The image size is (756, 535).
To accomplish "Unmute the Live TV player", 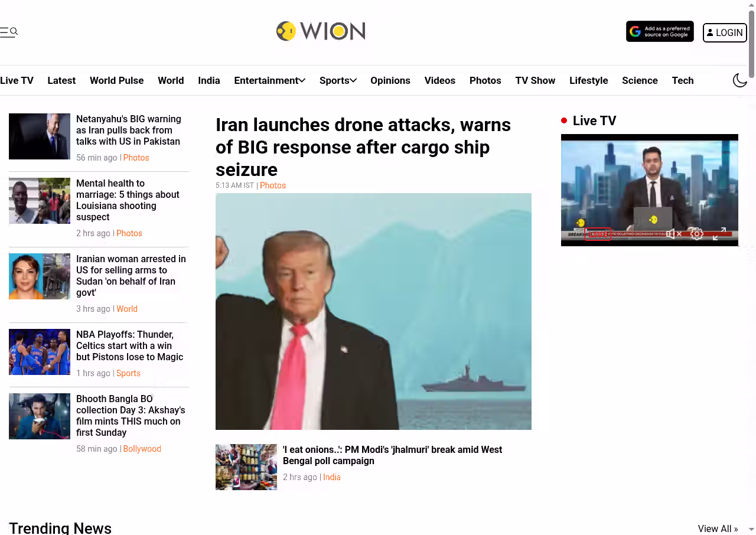I will [x=674, y=234].
